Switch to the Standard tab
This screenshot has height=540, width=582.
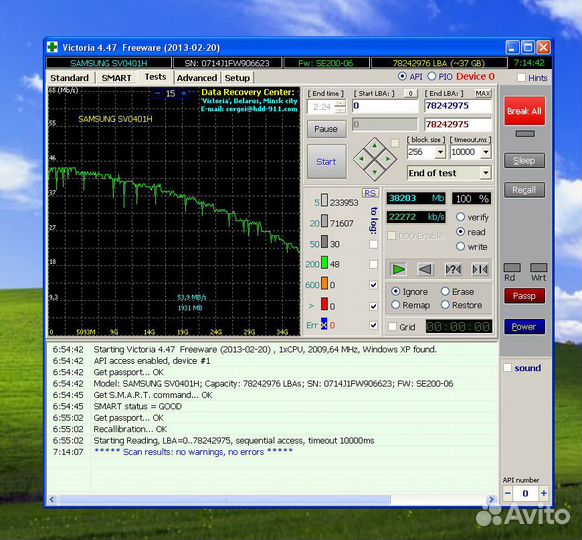69,78
